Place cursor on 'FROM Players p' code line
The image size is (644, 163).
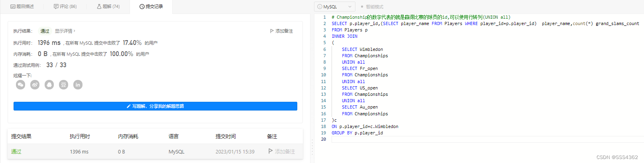point(350,30)
